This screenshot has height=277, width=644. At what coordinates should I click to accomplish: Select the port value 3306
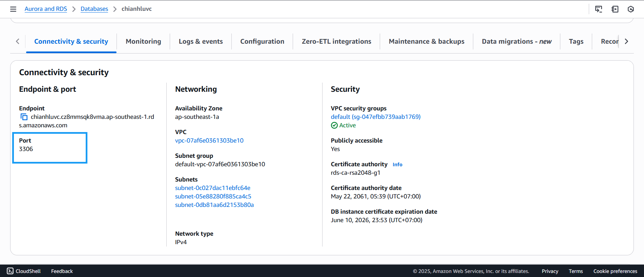[x=26, y=149]
